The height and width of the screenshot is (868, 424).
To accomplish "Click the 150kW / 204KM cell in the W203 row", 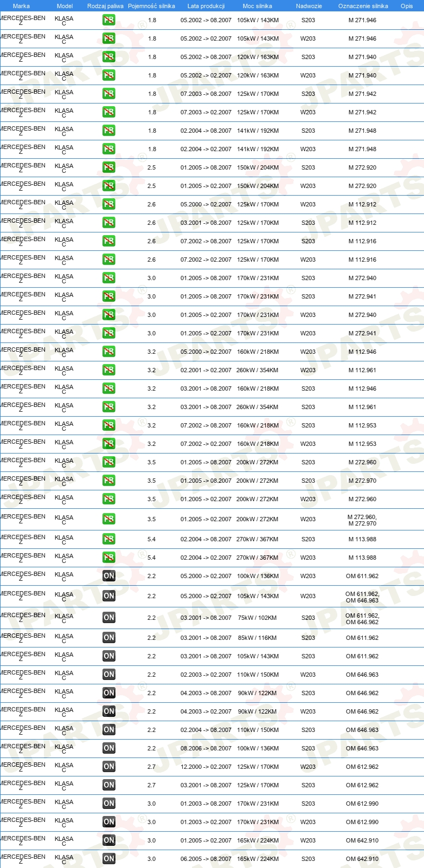I will pos(258,186).
